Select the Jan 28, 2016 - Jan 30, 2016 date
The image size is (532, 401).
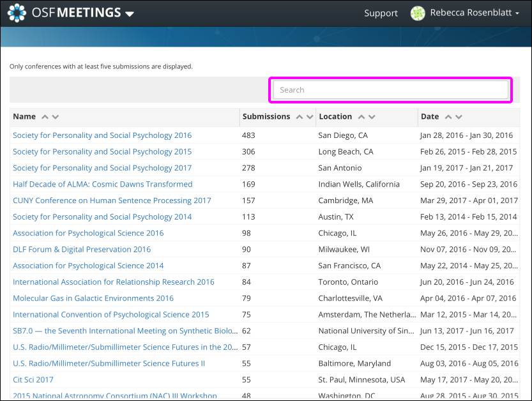pos(466,135)
